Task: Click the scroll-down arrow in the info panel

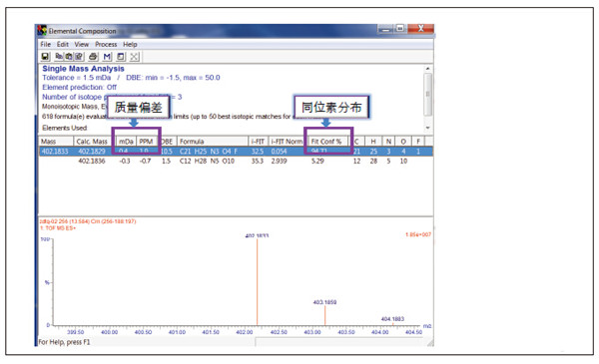Action: [428, 128]
